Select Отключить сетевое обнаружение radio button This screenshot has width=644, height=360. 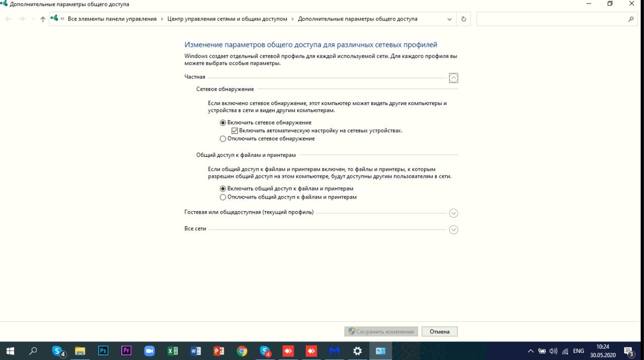coord(223,139)
